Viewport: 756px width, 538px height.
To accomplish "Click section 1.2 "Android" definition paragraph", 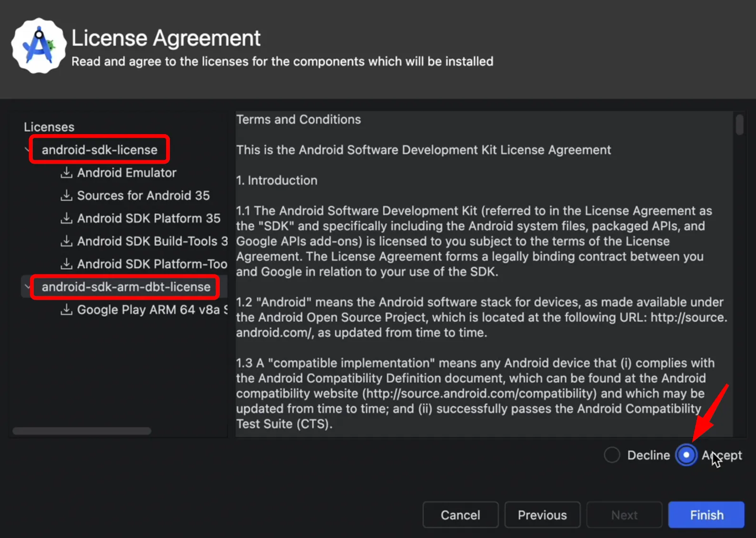I will point(482,317).
